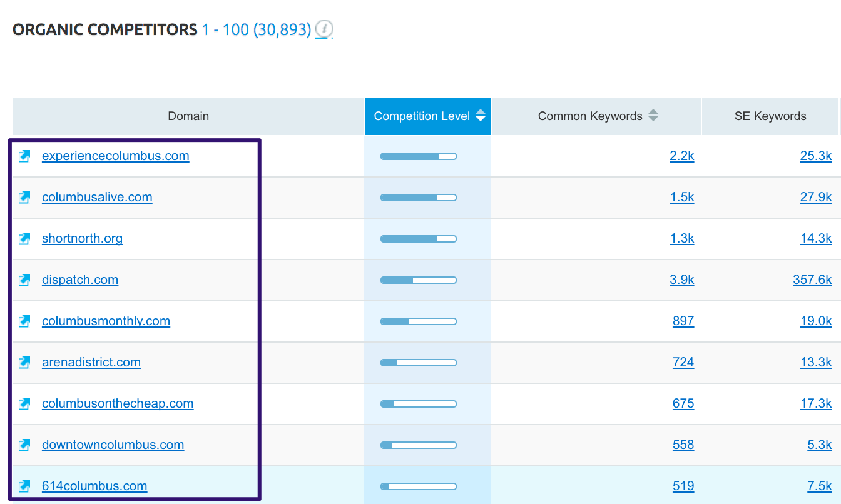Click the SE Keywords column header
Viewport: 841px width, 504px height.
point(770,116)
